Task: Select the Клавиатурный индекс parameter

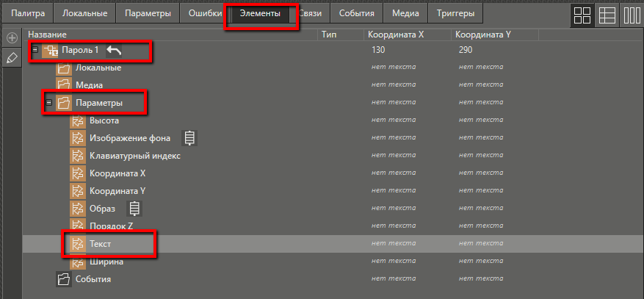Action: pyautogui.click(x=134, y=156)
